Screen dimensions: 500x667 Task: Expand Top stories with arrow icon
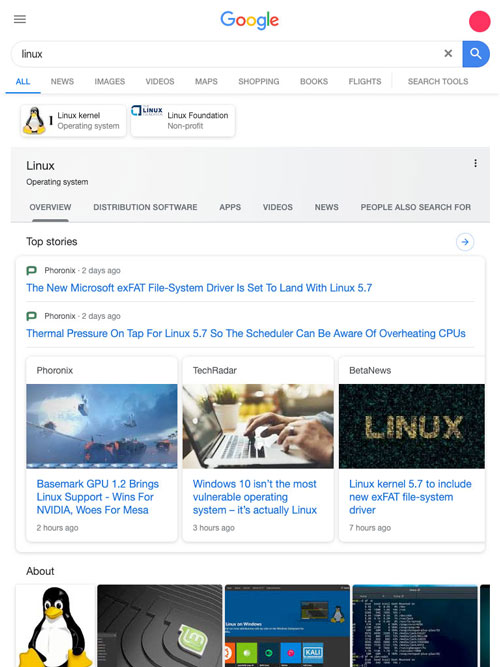tap(465, 242)
